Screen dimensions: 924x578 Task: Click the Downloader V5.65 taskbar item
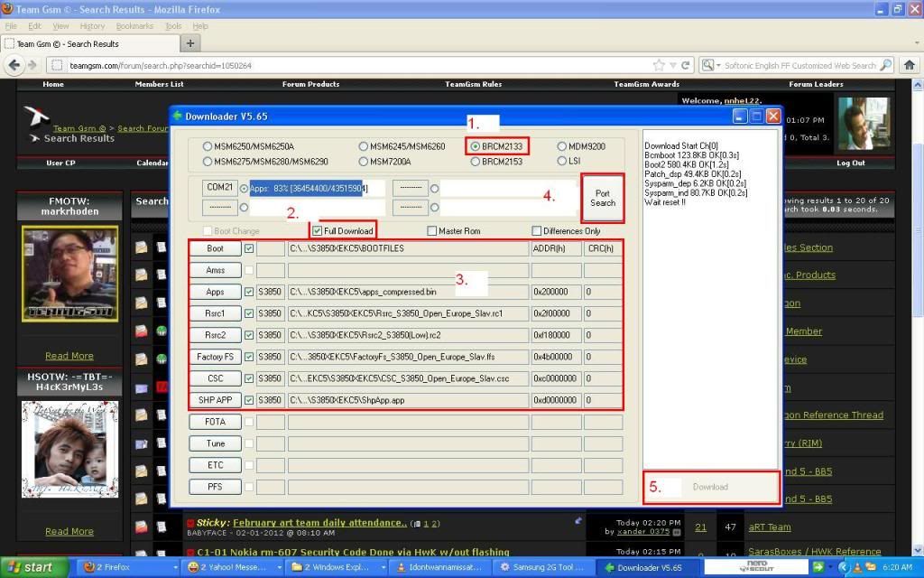650,567
